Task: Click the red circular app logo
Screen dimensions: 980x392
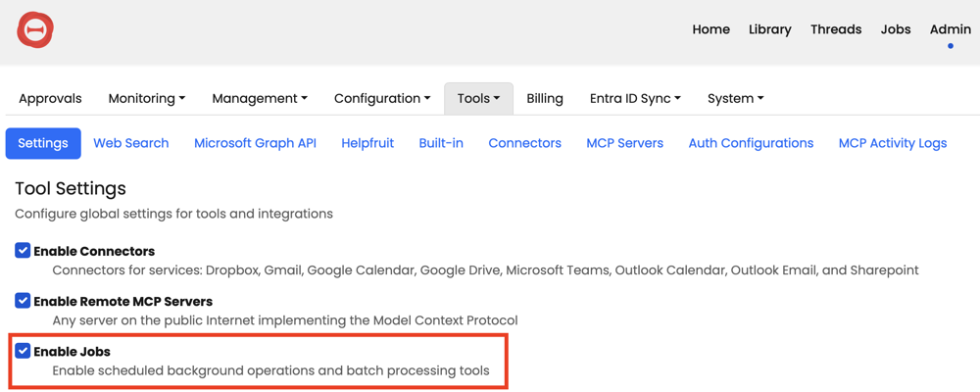Action: 35,30
